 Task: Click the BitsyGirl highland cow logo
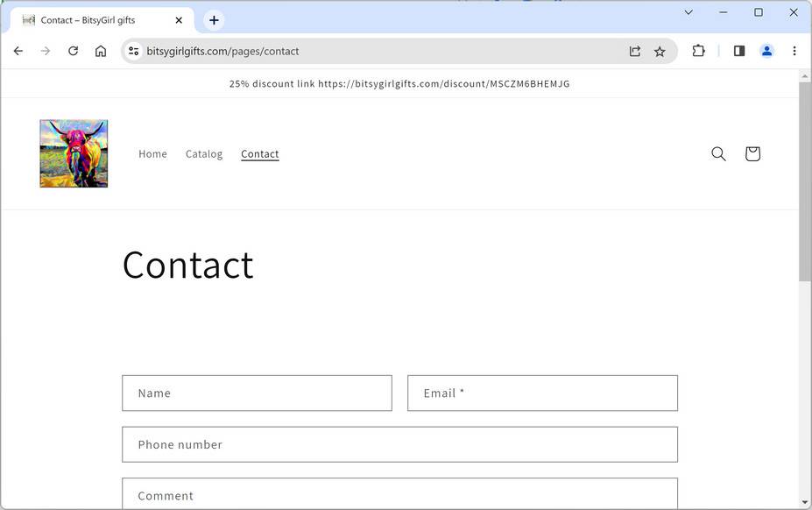tap(74, 154)
